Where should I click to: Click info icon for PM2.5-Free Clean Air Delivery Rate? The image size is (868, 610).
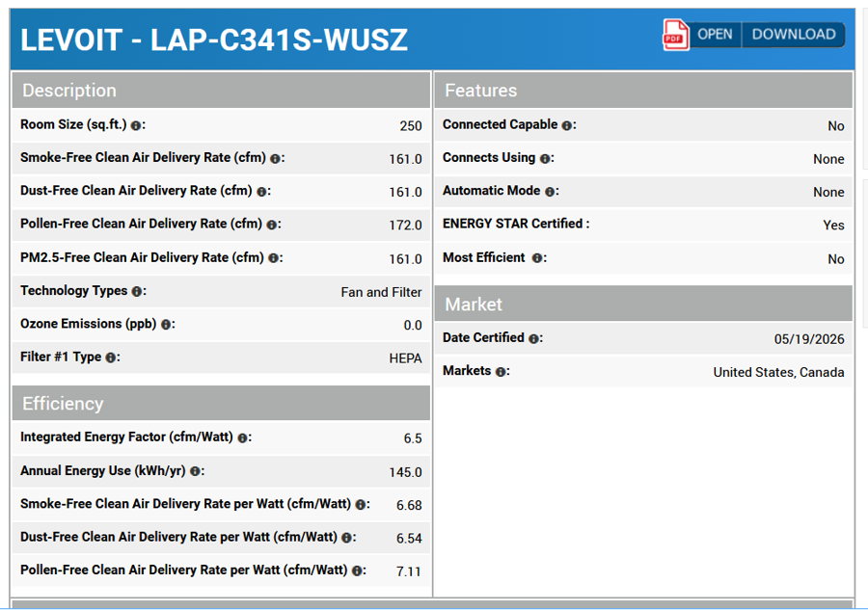pos(273,258)
